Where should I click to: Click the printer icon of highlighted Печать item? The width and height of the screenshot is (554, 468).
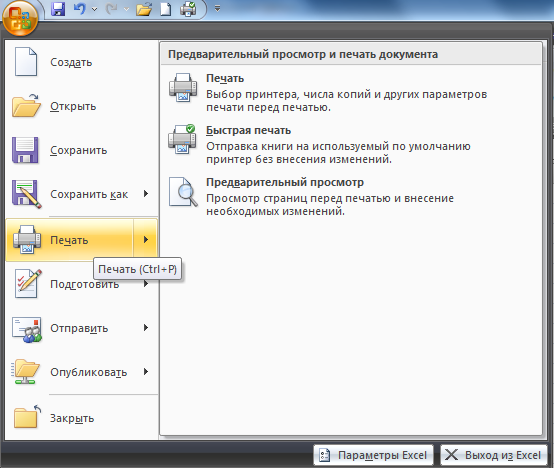coord(27,240)
